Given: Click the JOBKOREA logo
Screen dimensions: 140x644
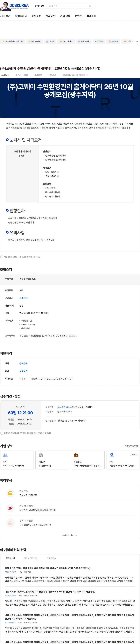Looking at the screenshot, I should 19,5.
